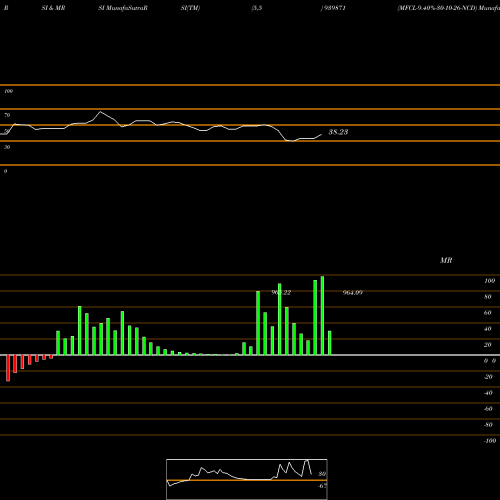
Task: Click the tallest green MR histogram bar
Action: [322, 315]
